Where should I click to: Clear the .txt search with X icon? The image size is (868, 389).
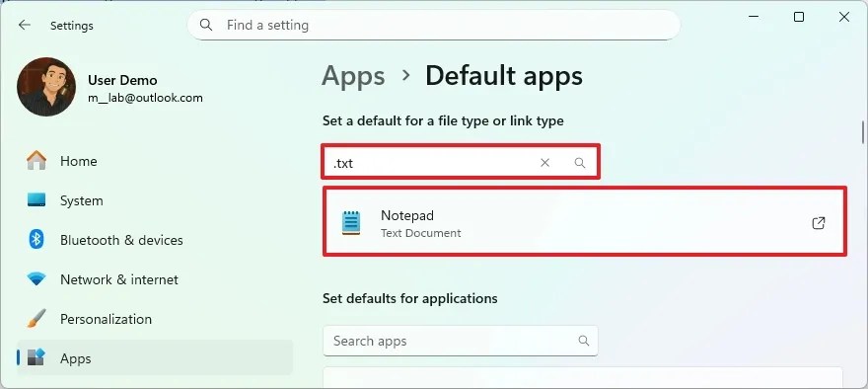coord(544,162)
